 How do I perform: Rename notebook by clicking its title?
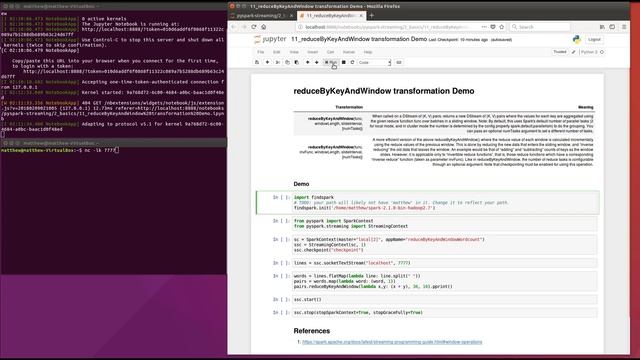tap(359, 39)
